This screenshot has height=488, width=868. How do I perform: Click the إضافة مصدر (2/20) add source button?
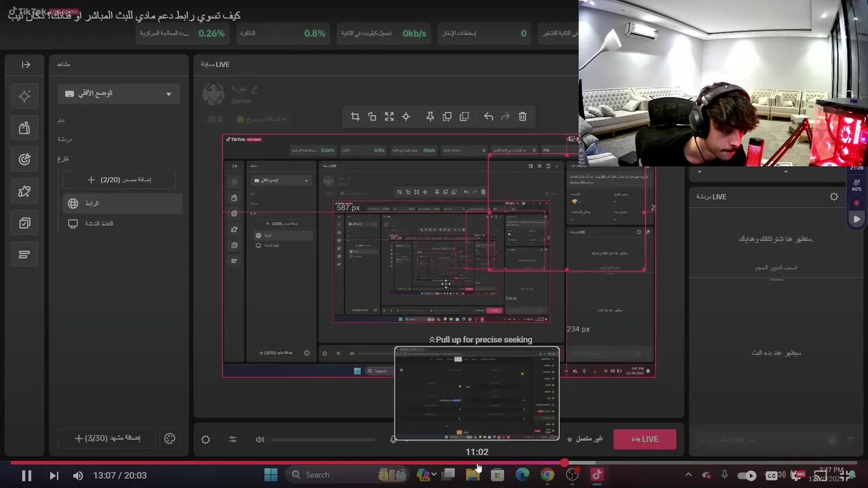119,180
